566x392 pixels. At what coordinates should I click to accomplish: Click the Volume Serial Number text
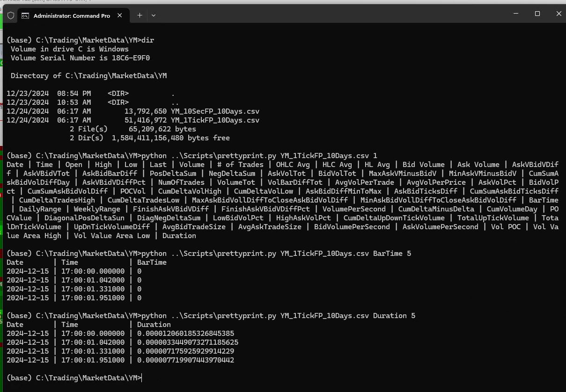80,58
